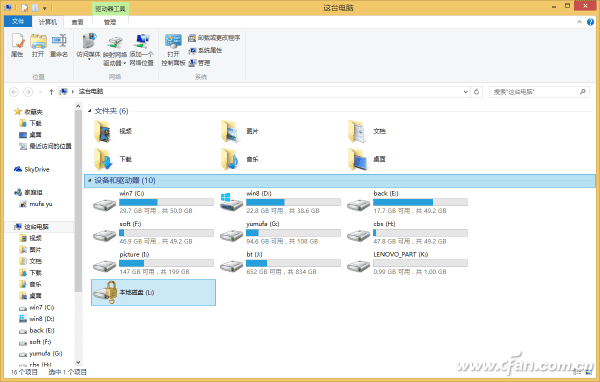Click 卸载或更改程序 uninstall programs
This screenshot has width=600, height=382.
click(x=214, y=38)
